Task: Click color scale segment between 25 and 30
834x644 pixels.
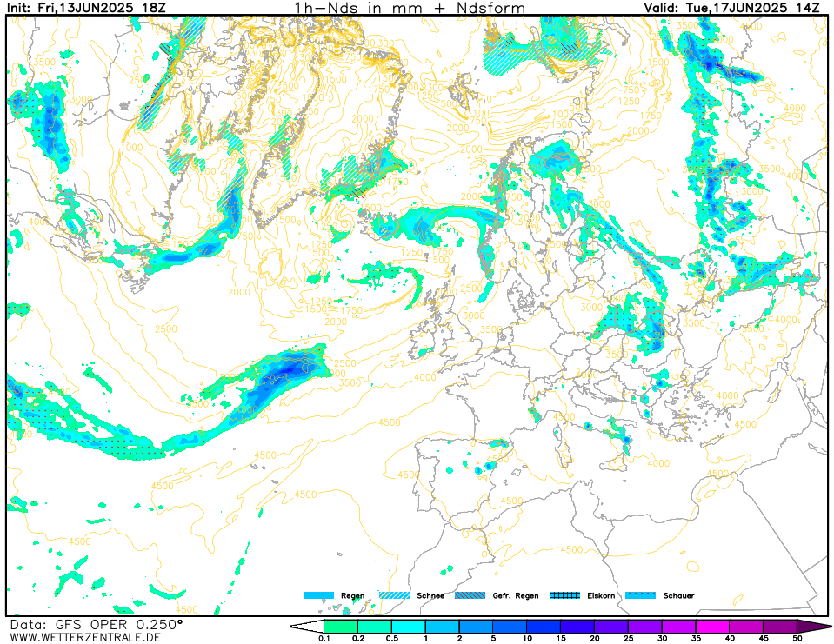Action: (x=645, y=627)
